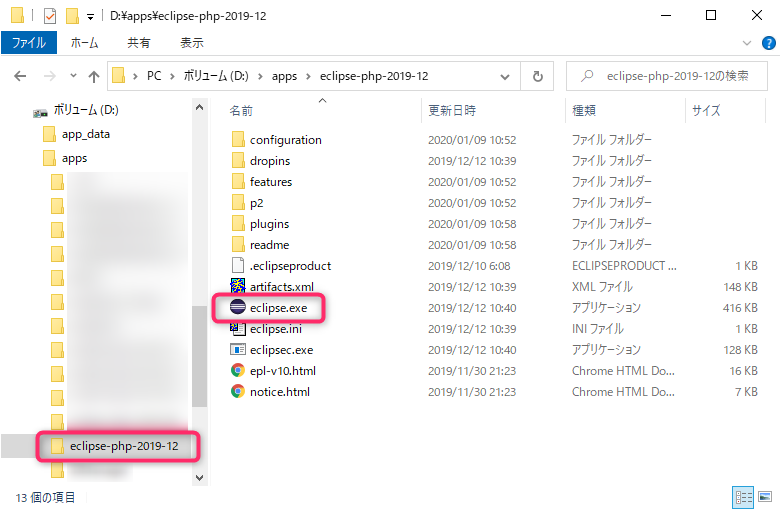Viewport: 781px width, 510px height.
Task: Click the 128 KB size cell
Action: [x=740, y=350]
